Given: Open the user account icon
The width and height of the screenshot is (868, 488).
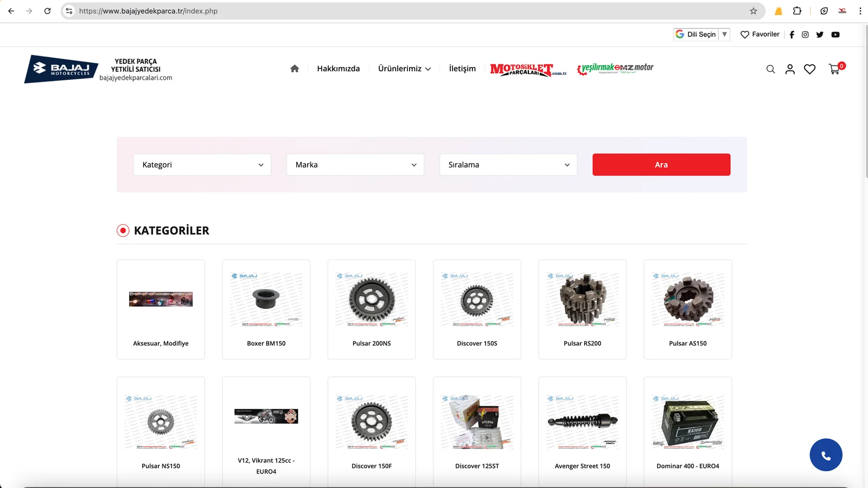Looking at the screenshot, I should point(790,69).
